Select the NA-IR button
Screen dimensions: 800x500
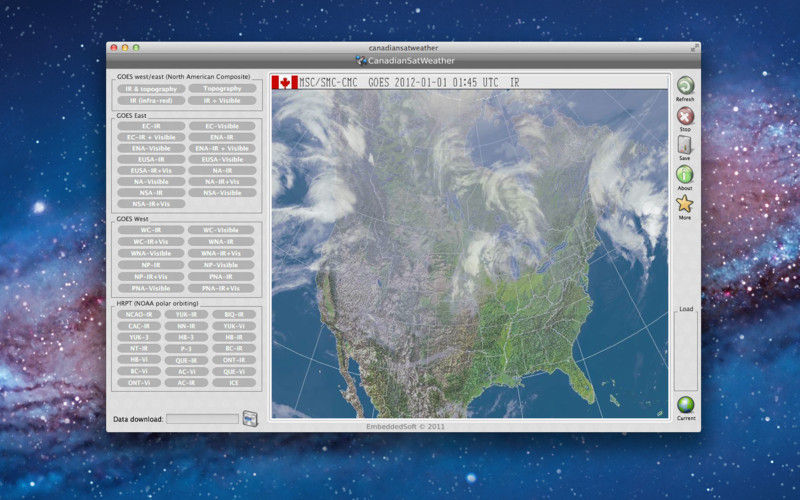click(222, 171)
